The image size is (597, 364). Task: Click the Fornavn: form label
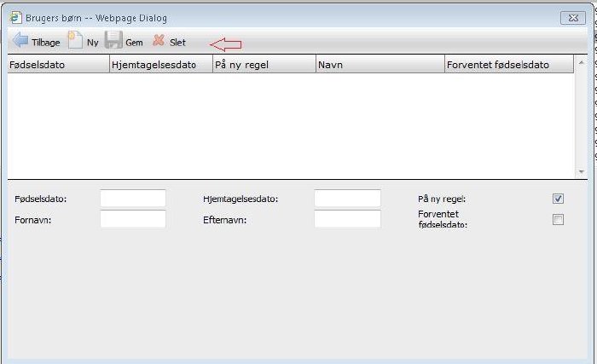(x=32, y=220)
